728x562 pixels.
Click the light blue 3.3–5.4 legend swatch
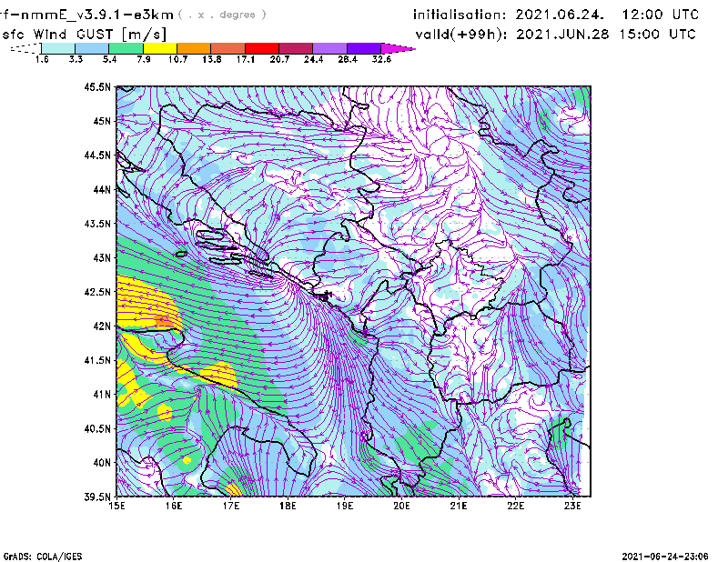click(x=92, y=48)
